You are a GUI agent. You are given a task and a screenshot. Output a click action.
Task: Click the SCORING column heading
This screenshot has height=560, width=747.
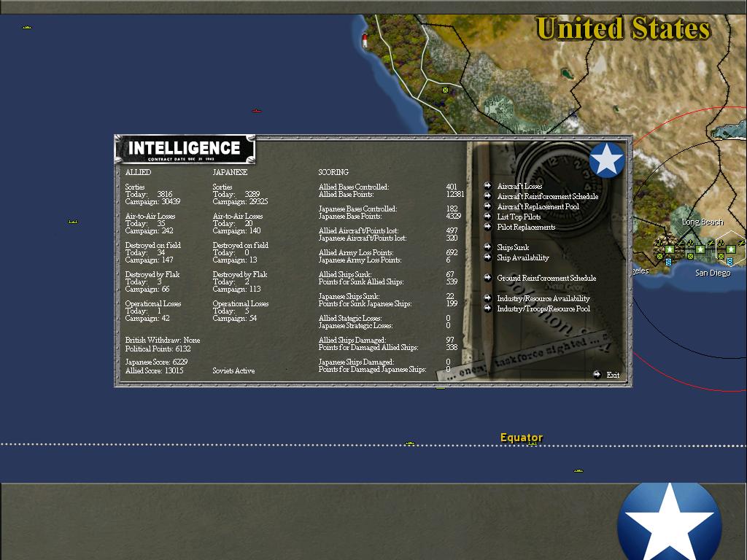(333, 172)
